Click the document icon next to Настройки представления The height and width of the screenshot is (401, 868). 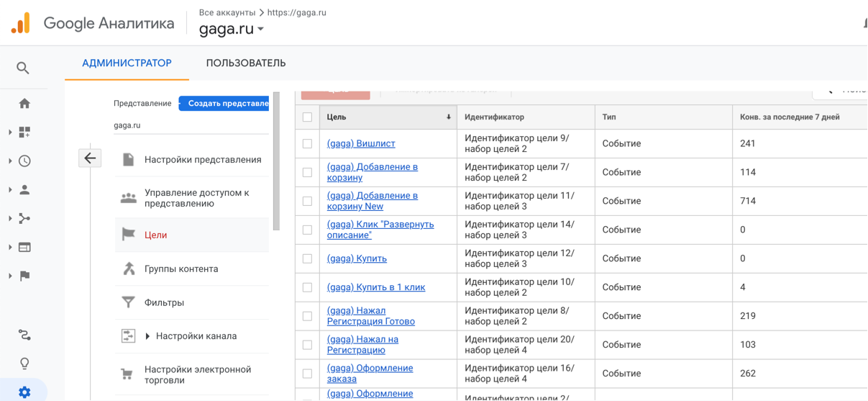point(128,160)
